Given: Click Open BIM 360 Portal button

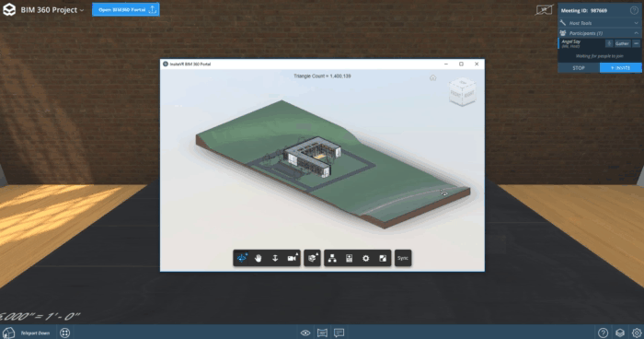Looking at the screenshot, I should click(x=126, y=9).
